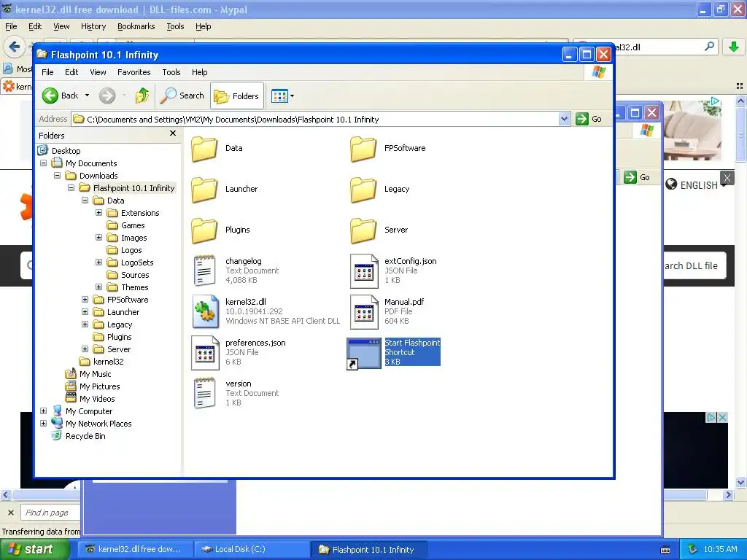Expand the LogoSets tree node
Viewport: 747px width, 560px height.
(98, 262)
